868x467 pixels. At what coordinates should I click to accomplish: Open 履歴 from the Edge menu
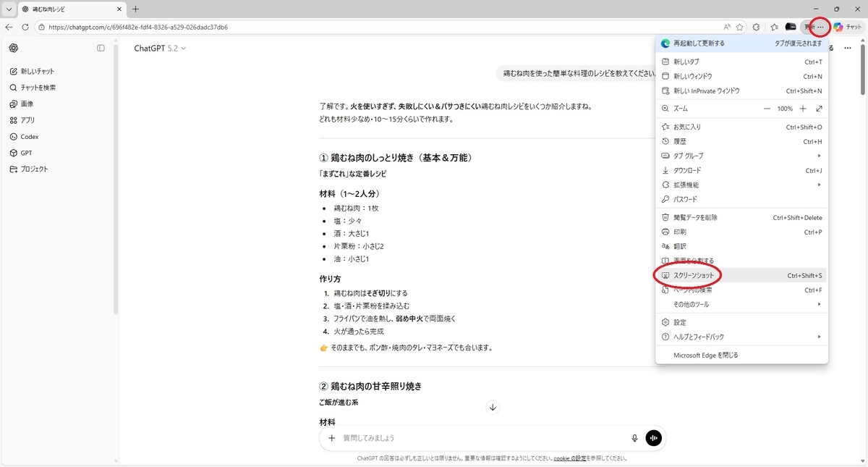point(678,140)
